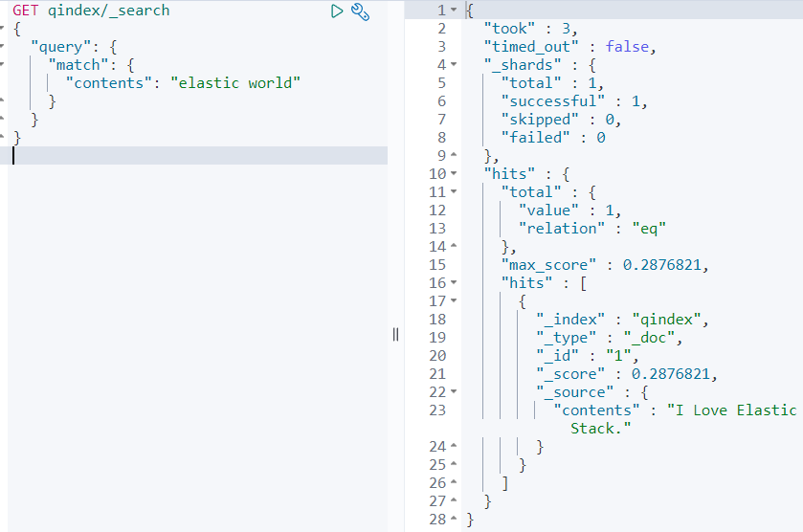Click the "timed_out" false value

click(627, 47)
